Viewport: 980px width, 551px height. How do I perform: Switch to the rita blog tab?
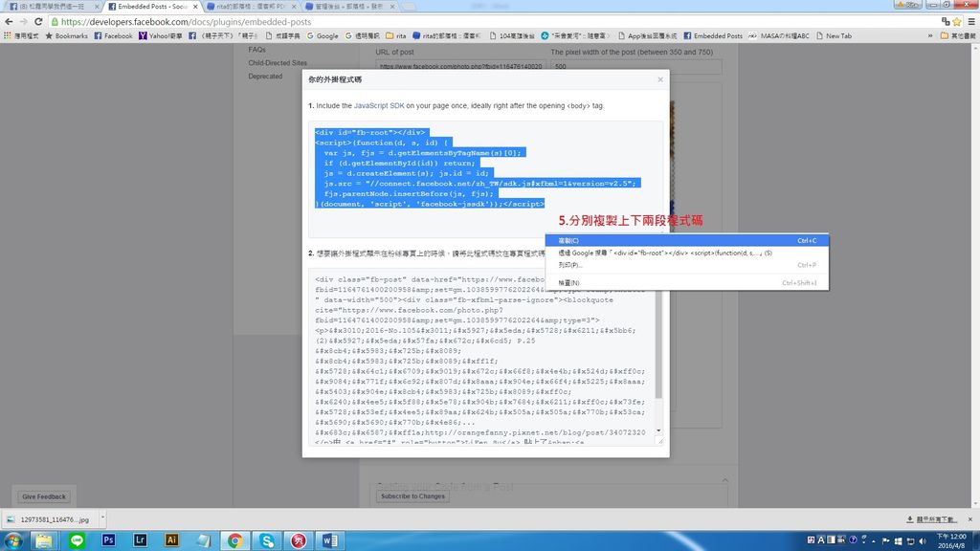click(x=250, y=7)
